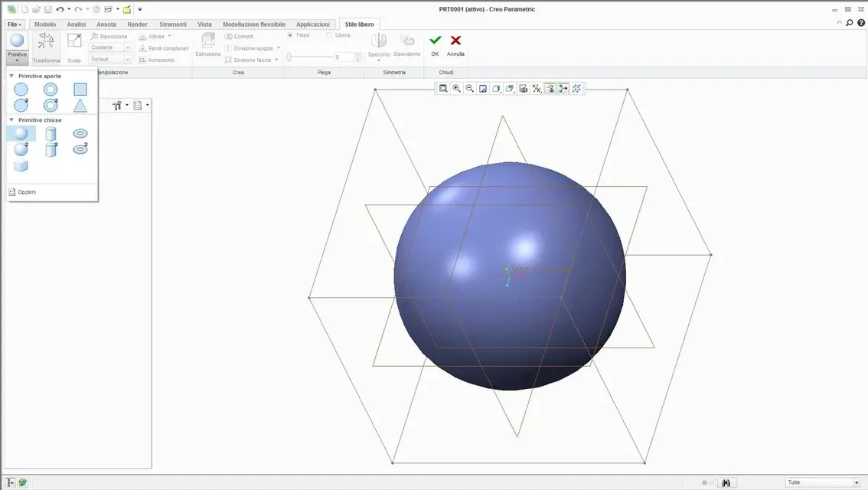The height and width of the screenshot is (490, 868).
Task: Click the Estrusione tool icon
Action: [x=208, y=41]
